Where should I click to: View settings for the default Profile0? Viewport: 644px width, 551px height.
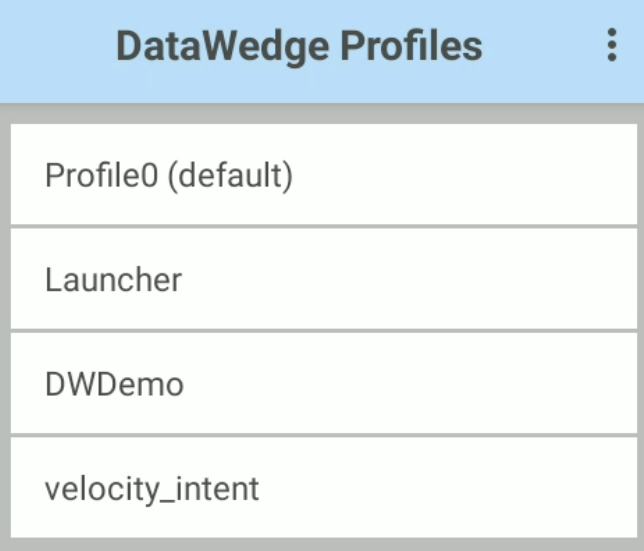click(322, 175)
